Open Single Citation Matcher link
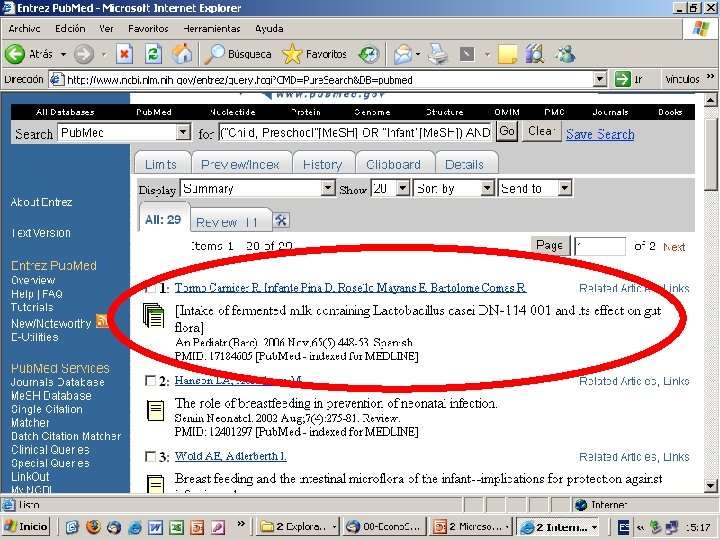Viewport: 720px width, 540px height. [47, 416]
